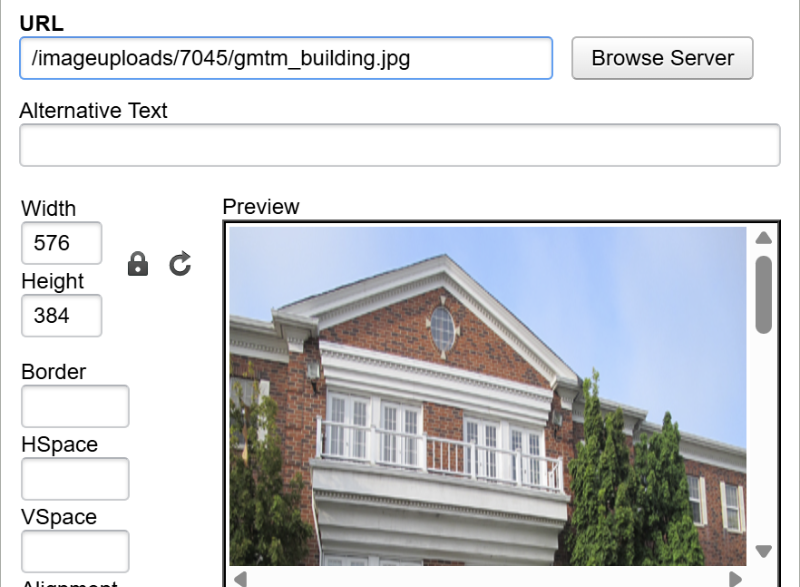
Task: Select the Height field showing 384
Action: (x=61, y=315)
